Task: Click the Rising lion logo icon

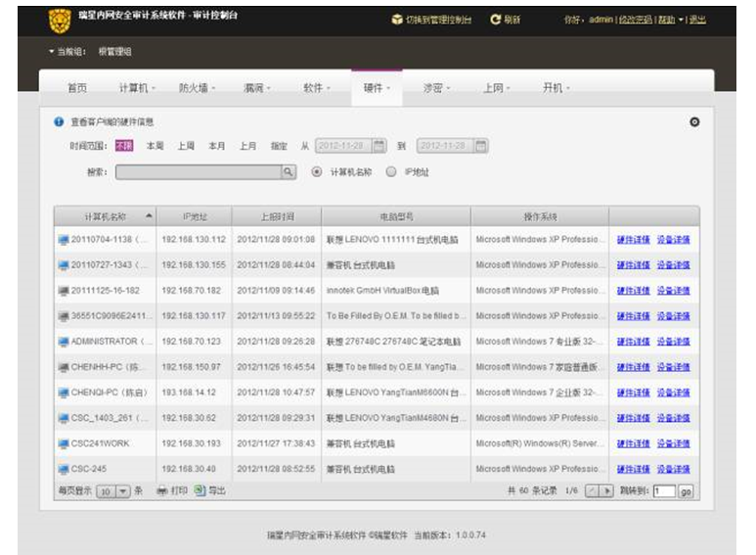Action: click(x=60, y=19)
